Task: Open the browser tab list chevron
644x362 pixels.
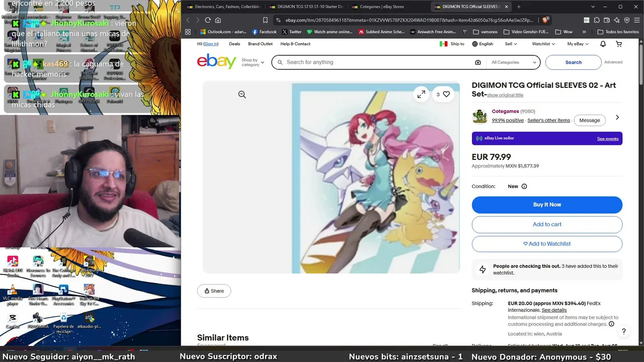Action: [593, 7]
